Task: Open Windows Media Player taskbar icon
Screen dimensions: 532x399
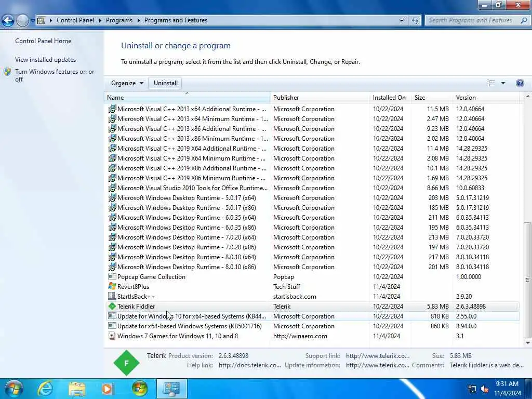Action: point(107,389)
